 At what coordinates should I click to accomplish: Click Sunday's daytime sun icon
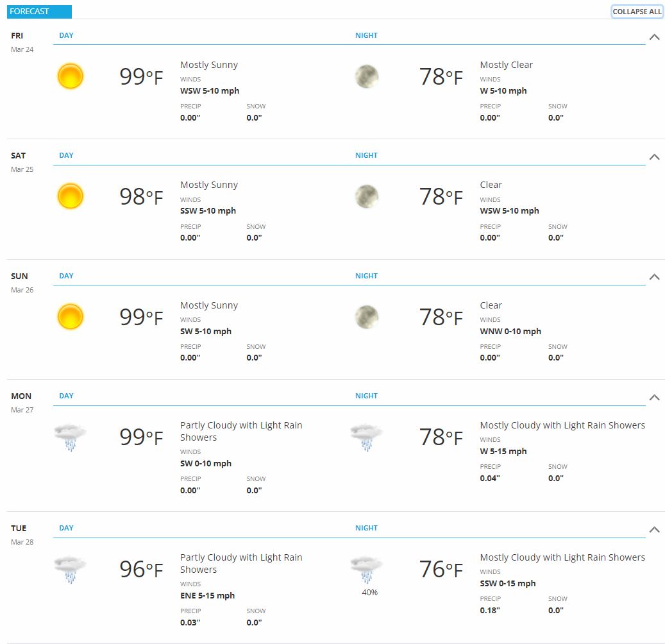pyautogui.click(x=71, y=317)
